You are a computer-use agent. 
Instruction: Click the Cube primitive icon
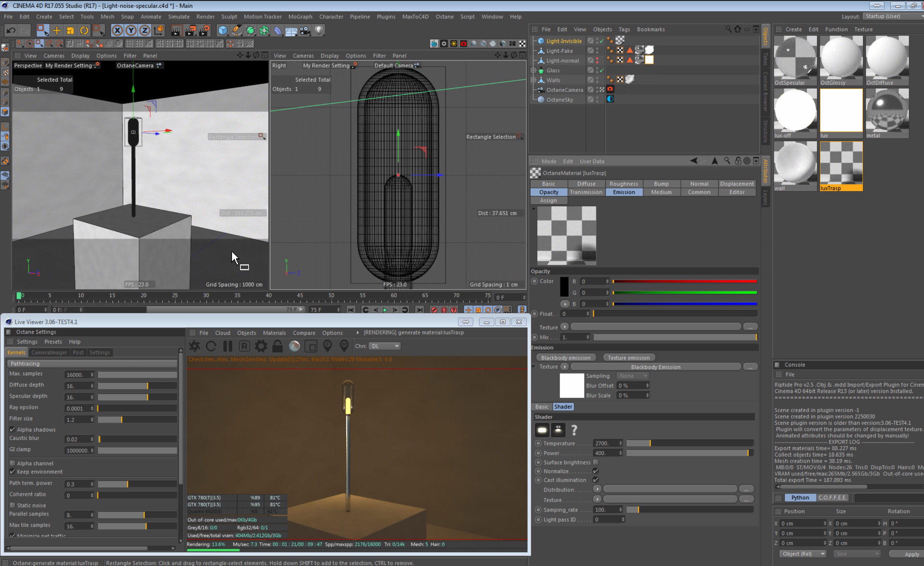[223, 30]
